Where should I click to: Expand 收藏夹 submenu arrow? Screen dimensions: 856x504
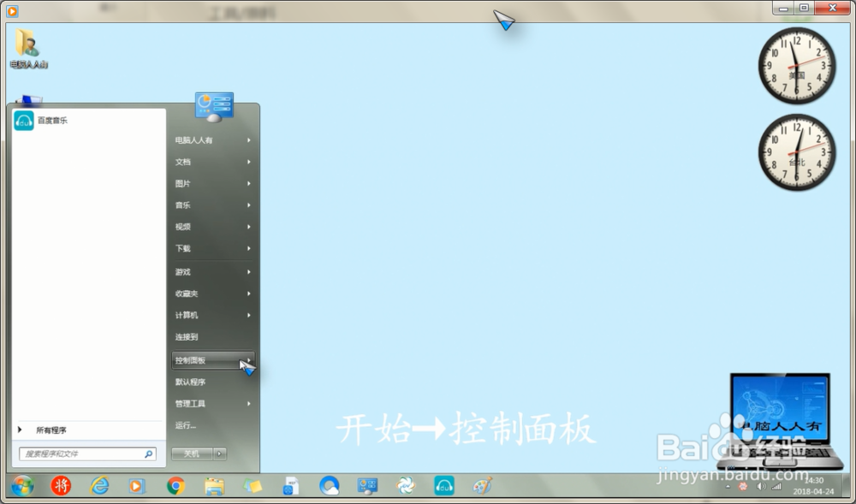249,294
